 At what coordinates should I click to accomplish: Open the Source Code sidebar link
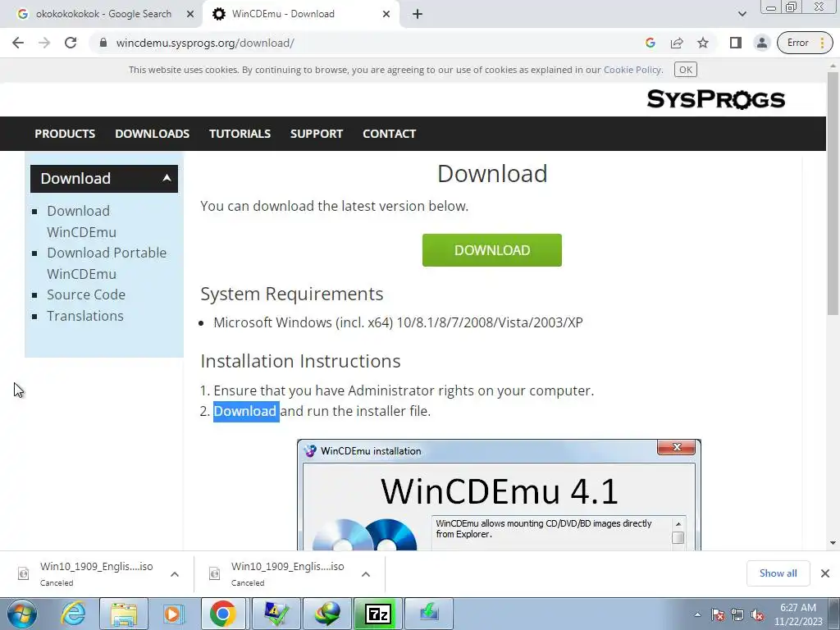(x=85, y=294)
